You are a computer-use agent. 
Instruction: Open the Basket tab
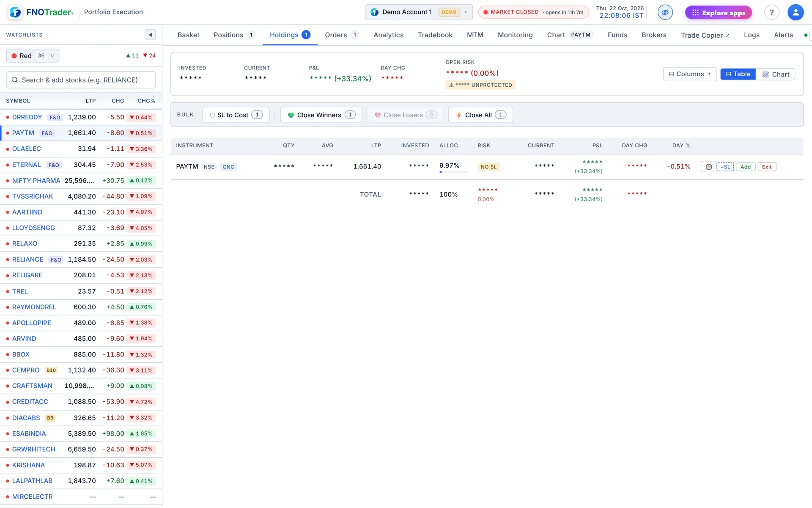[x=188, y=35]
